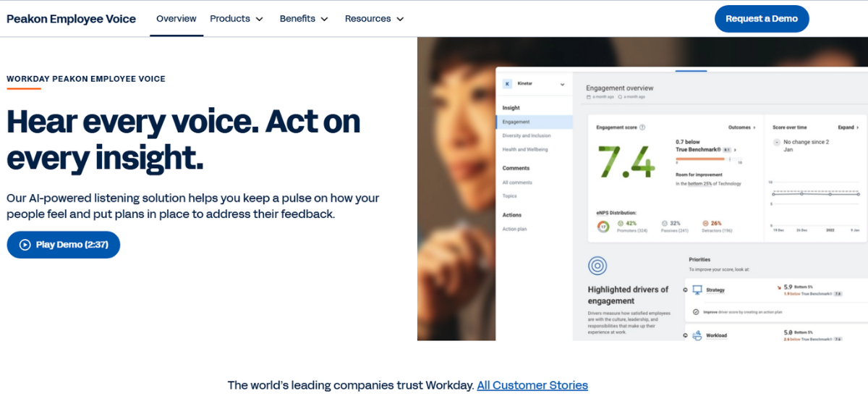The height and width of the screenshot is (412, 868).
Task: Click the red down arrow beside 5.9
Action: (779, 287)
